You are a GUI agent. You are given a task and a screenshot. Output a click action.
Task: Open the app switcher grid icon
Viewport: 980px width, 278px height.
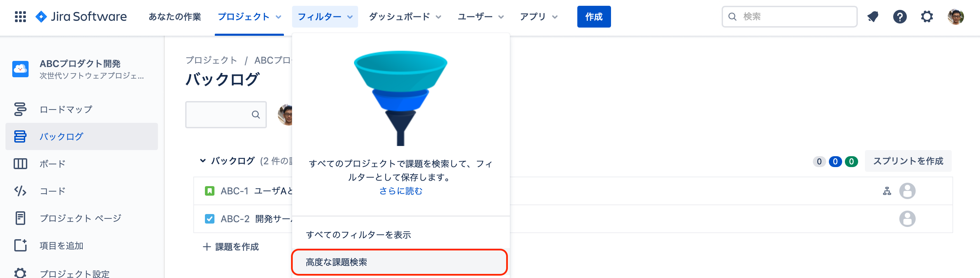(20, 17)
